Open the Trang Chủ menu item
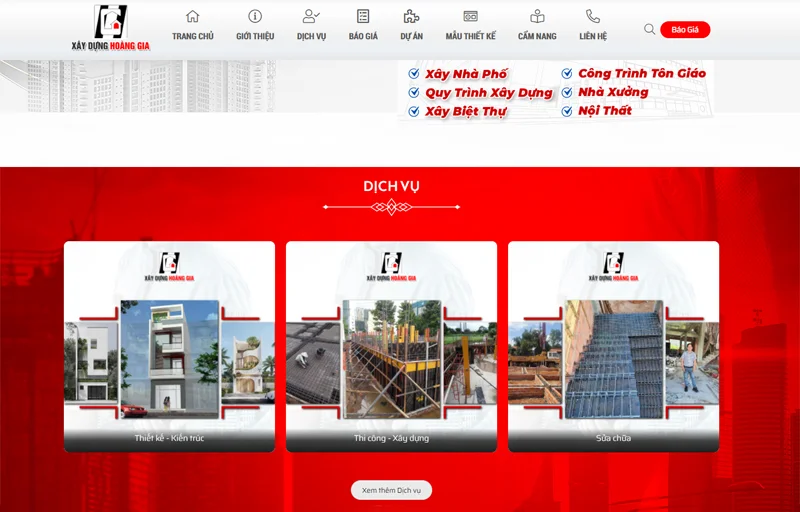 coord(193,36)
